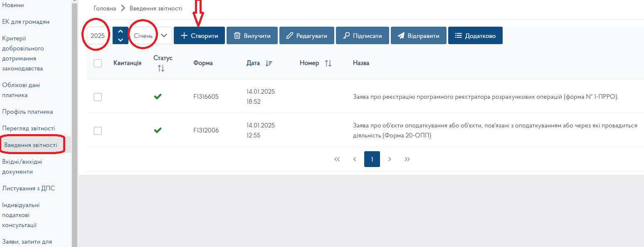Open Перегляд звітності in the sidebar
Image resolution: width=644 pixels, height=247 pixels.
coord(28,128)
